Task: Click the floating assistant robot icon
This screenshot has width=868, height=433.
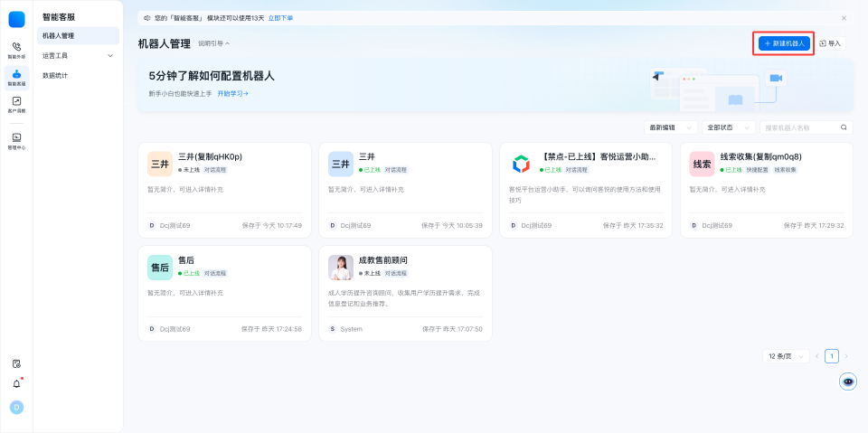Action: (848, 381)
